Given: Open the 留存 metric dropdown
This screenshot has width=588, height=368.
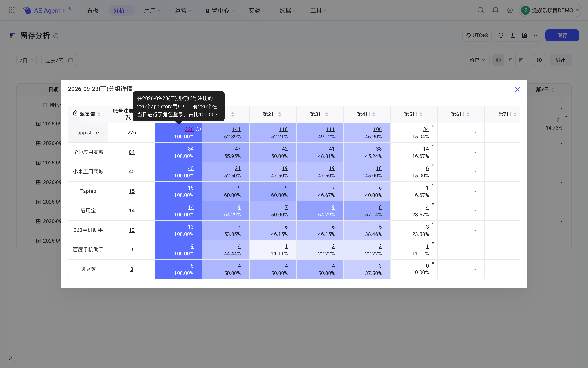Looking at the screenshot, I should [477, 60].
